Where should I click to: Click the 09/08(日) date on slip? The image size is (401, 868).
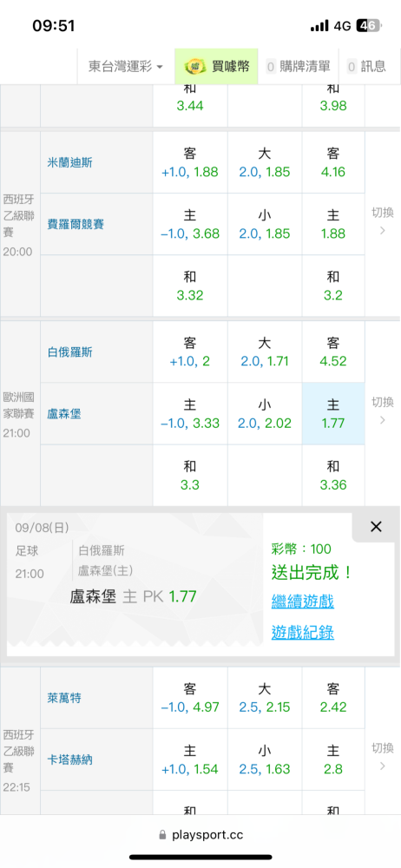(x=43, y=528)
